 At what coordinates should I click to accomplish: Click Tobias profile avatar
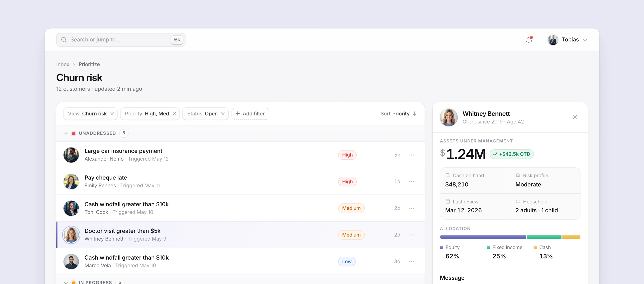553,40
